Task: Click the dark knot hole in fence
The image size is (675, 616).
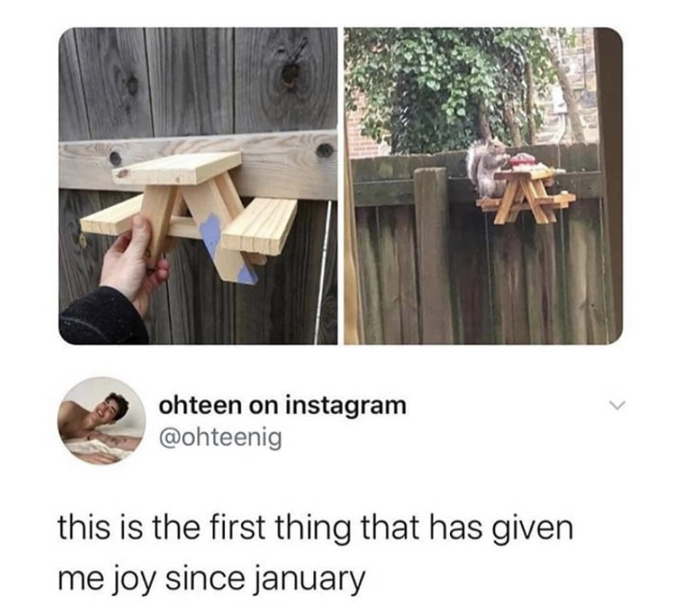Action: 289,72
